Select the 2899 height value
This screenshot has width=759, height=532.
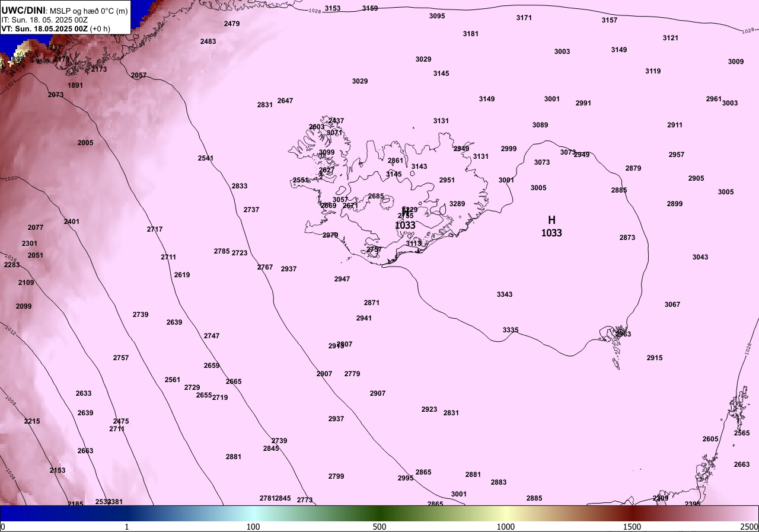coord(675,204)
